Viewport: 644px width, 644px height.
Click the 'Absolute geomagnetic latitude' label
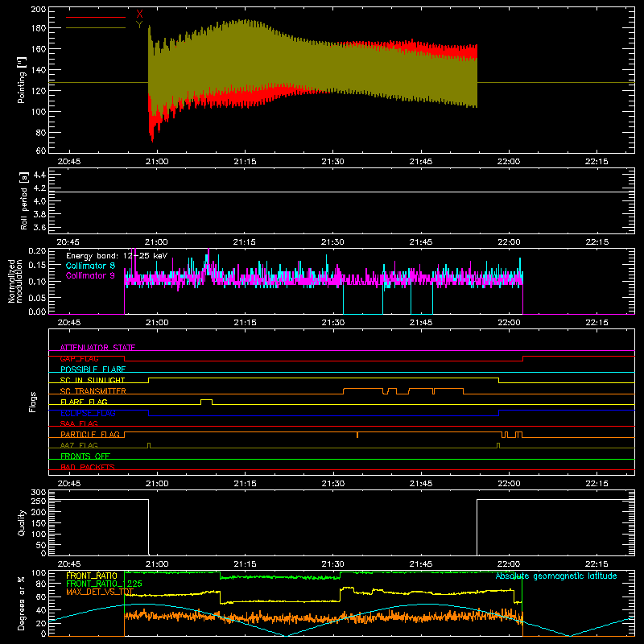coord(556,576)
